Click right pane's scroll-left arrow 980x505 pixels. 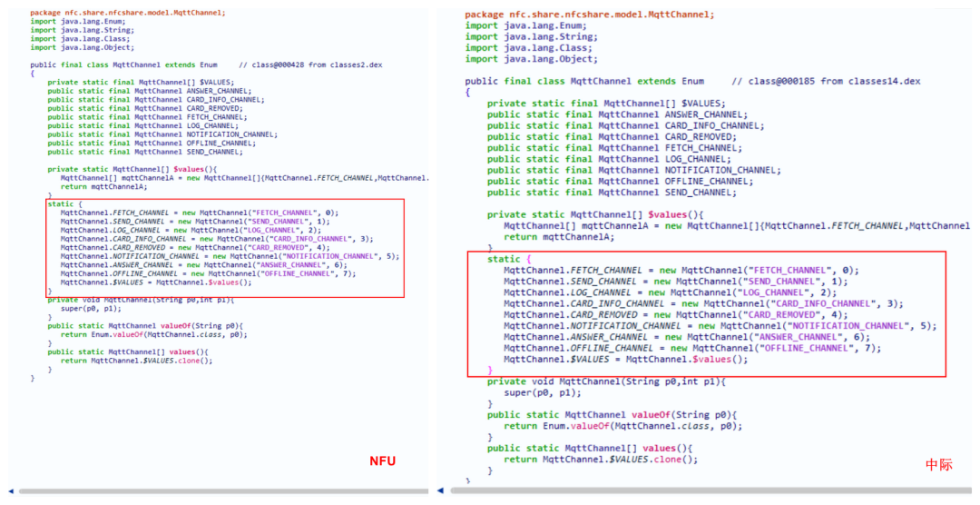443,491
